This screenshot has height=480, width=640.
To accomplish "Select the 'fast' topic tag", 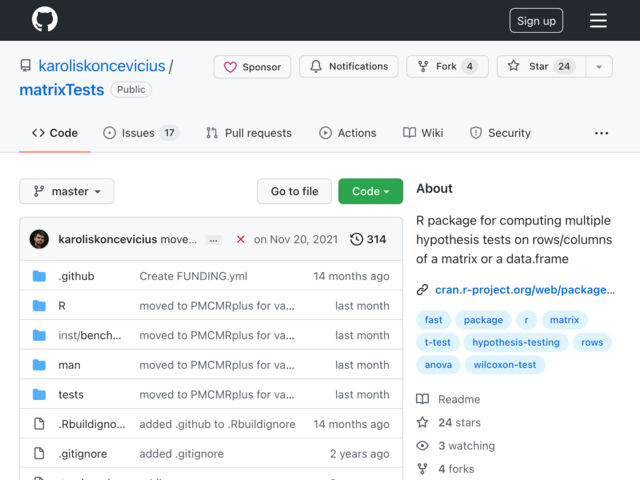I will point(433,320).
